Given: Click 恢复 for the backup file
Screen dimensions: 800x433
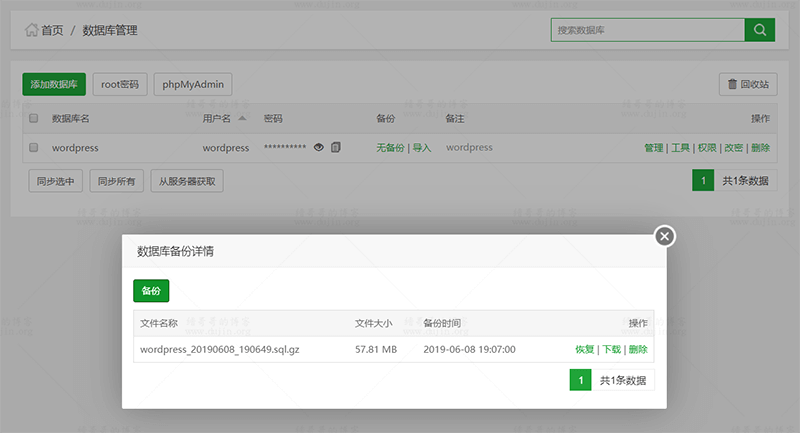Looking at the screenshot, I should [x=585, y=349].
